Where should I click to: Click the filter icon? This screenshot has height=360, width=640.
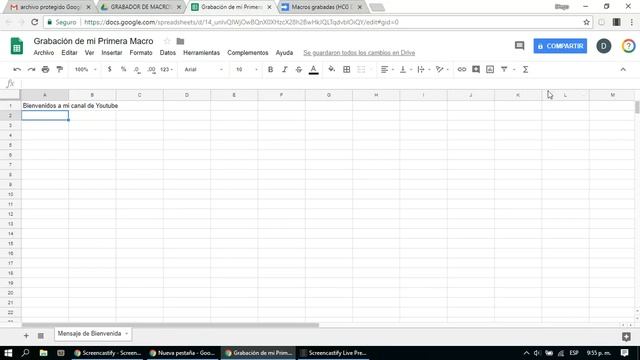point(504,69)
